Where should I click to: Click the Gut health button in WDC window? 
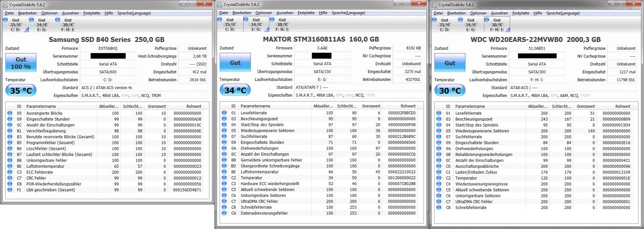click(x=450, y=63)
